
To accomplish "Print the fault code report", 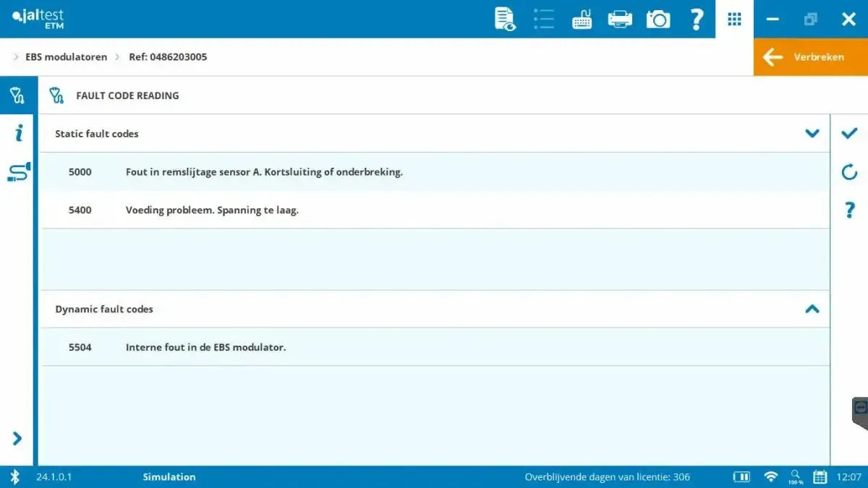I will point(620,20).
